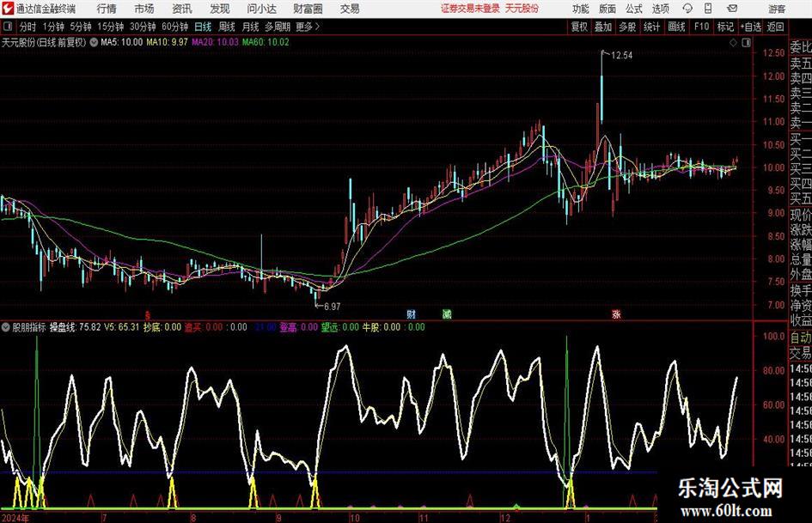Screen dimensions: 812x523
Task: Open the 资讯 menu
Action: [182, 9]
